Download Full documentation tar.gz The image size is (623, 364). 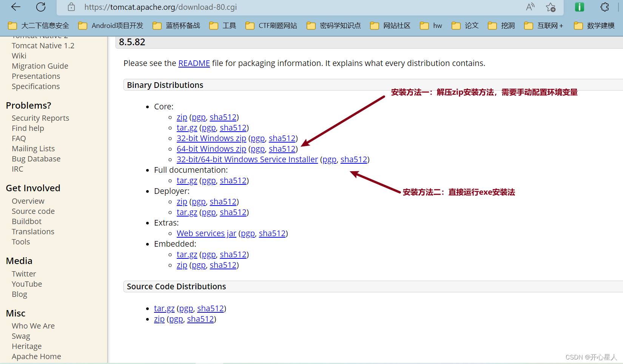[187, 181]
